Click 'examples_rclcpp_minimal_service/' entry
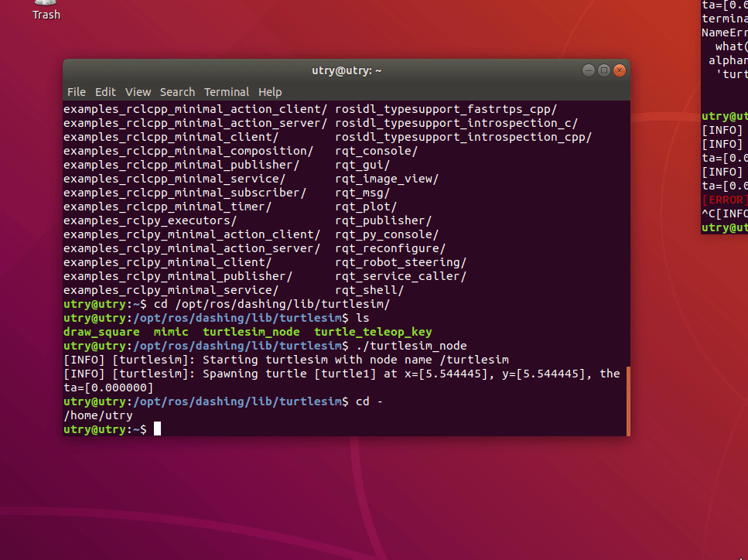Viewport: 748px width, 560px height. pyautogui.click(x=175, y=179)
